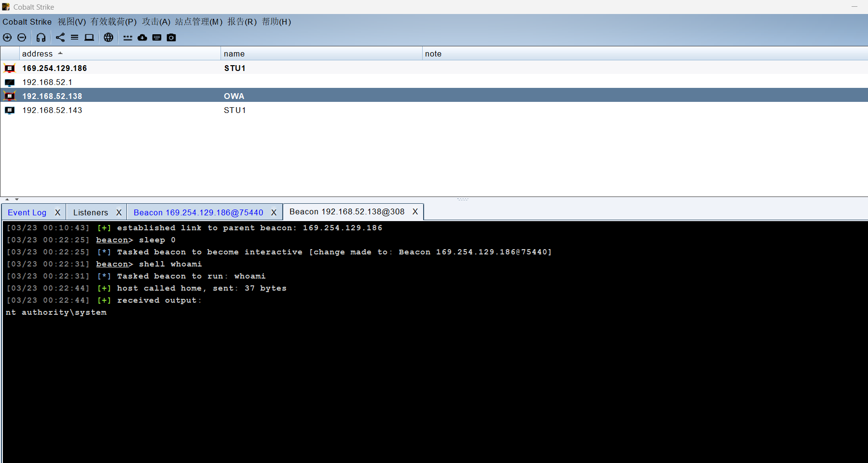Switch to the Listeners tab

91,212
